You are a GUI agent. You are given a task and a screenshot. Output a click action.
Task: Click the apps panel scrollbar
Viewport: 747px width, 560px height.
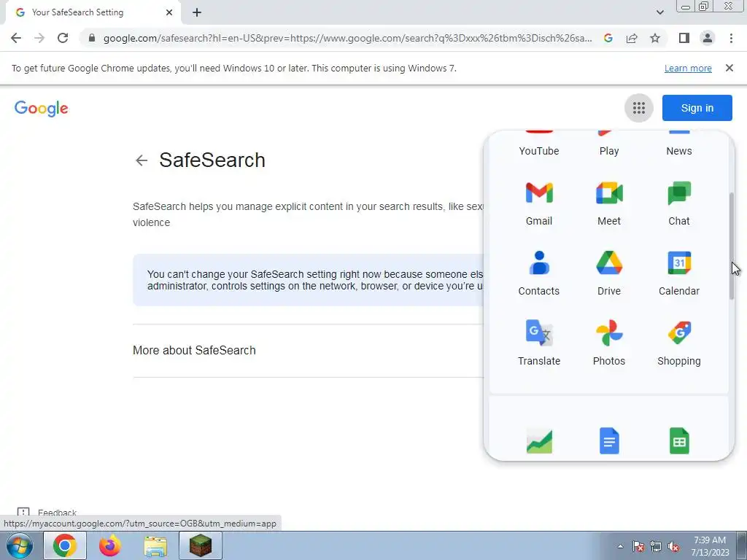pos(731,246)
